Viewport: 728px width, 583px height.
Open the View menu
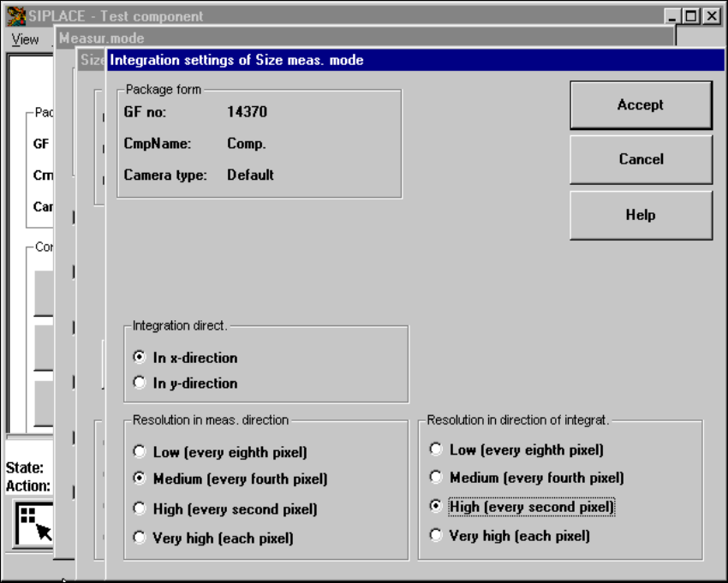pos(25,39)
